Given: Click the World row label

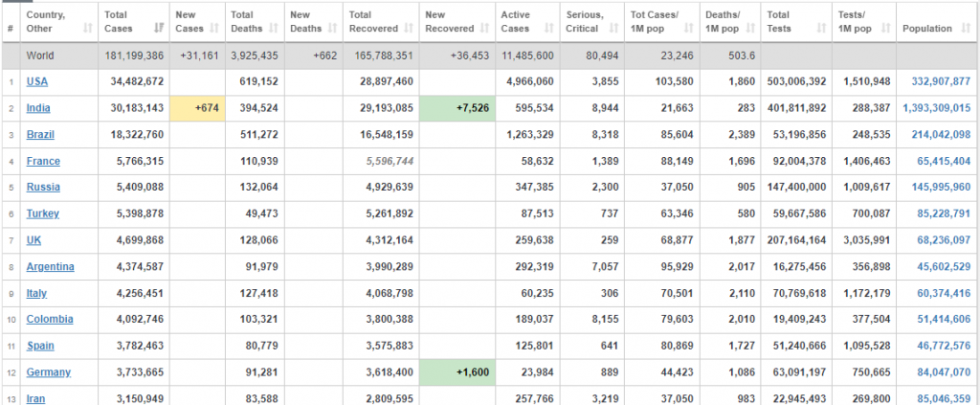Looking at the screenshot, I should tap(40, 56).
